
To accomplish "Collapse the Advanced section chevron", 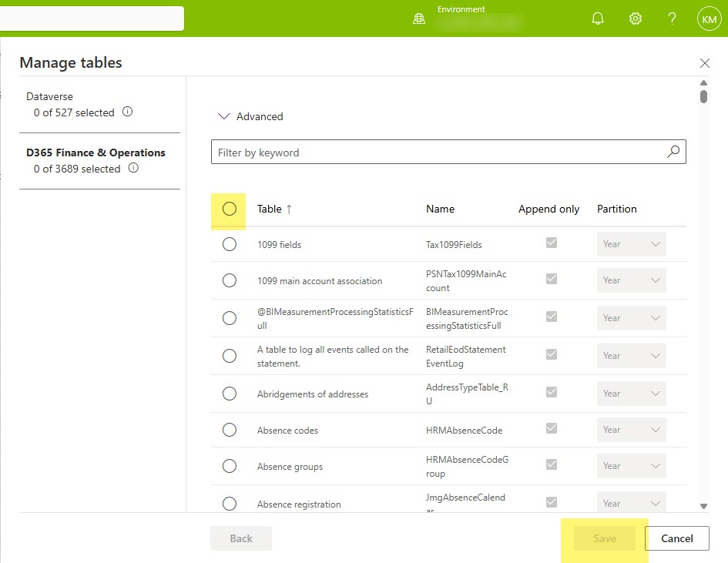I will [x=224, y=116].
